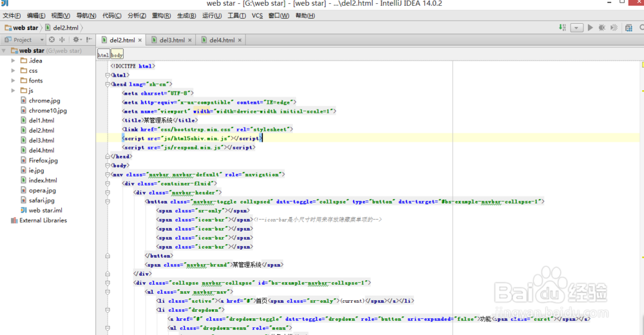Image resolution: width=644 pixels, height=335 pixels.
Task: Click the navbar-brand span line
Action: [x=214, y=265]
